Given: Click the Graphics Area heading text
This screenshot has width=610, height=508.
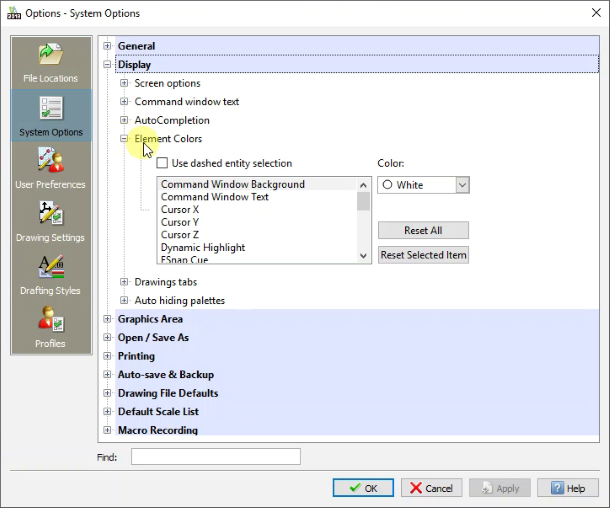Looking at the screenshot, I should tap(150, 319).
